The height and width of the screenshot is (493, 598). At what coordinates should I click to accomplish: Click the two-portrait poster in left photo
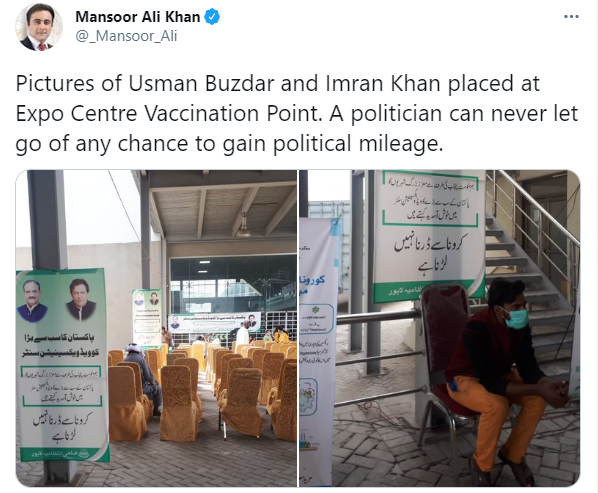click(63, 365)
